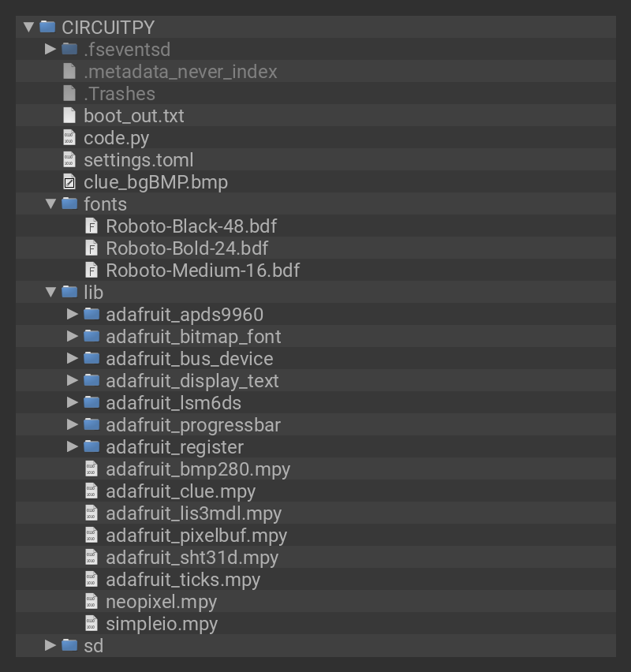Collapse the CIRCUITPY root folder
The width and height of the screenshot is (631, 672).
[x=29, y=27]
